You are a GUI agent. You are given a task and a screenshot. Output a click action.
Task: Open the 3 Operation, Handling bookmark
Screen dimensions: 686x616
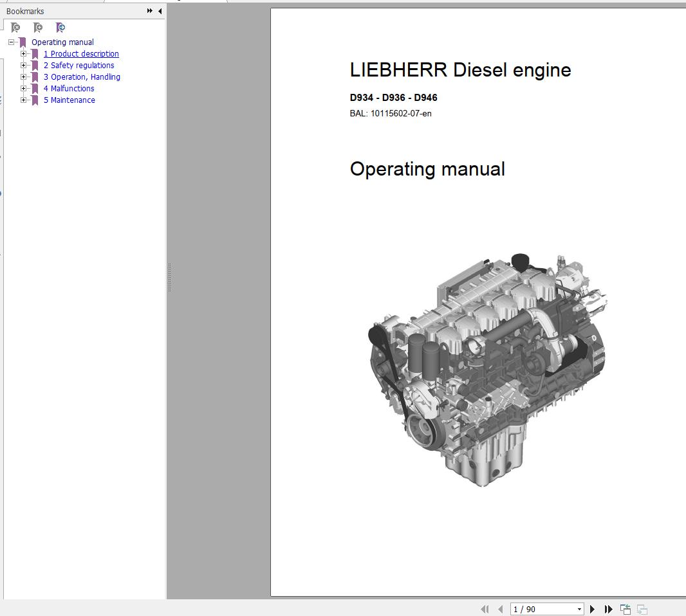[82, 77]
